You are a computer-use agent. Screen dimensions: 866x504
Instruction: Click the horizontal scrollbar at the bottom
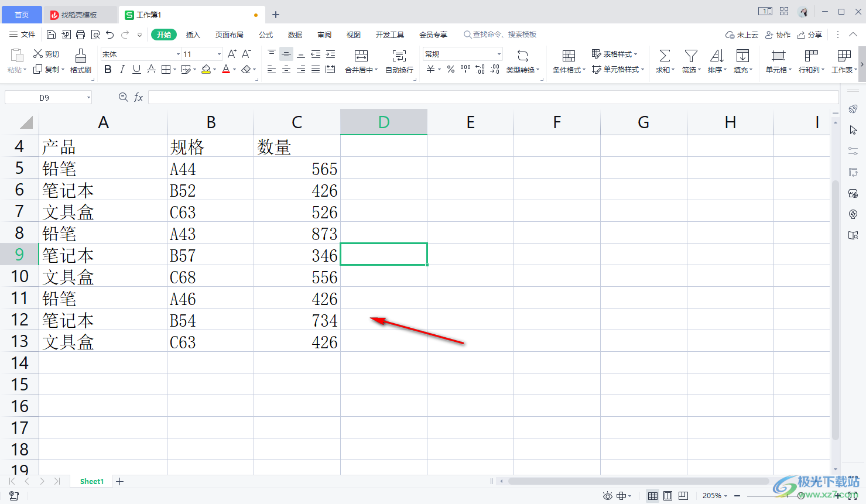point(638,481)
